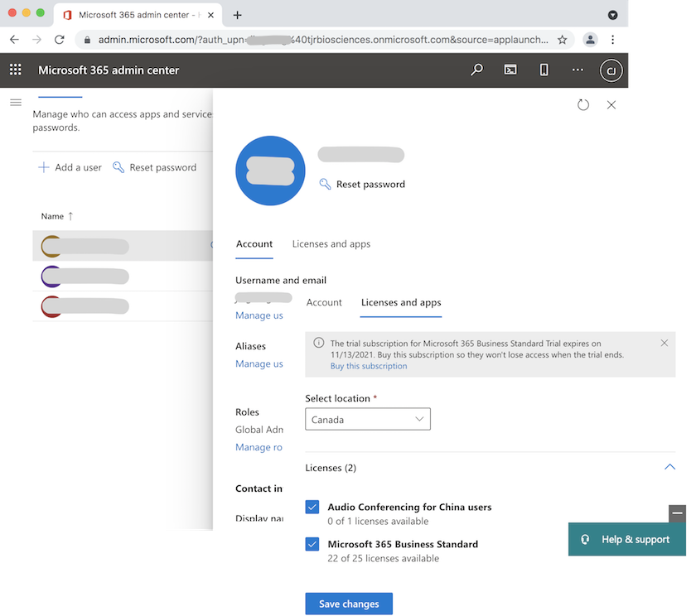Switch to the Account tab
Viewport: 696px width, 616px height.
[x=324, y=302]
